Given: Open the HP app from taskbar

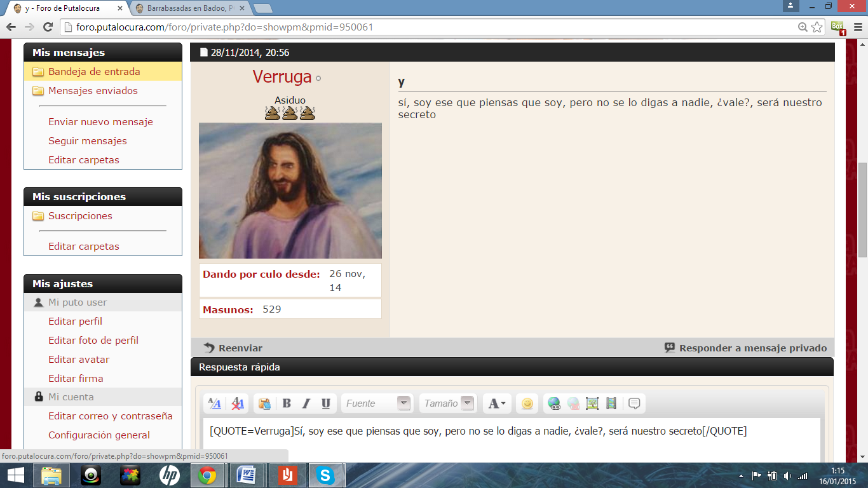Looking at the screenshot, I should click(170, 475).
